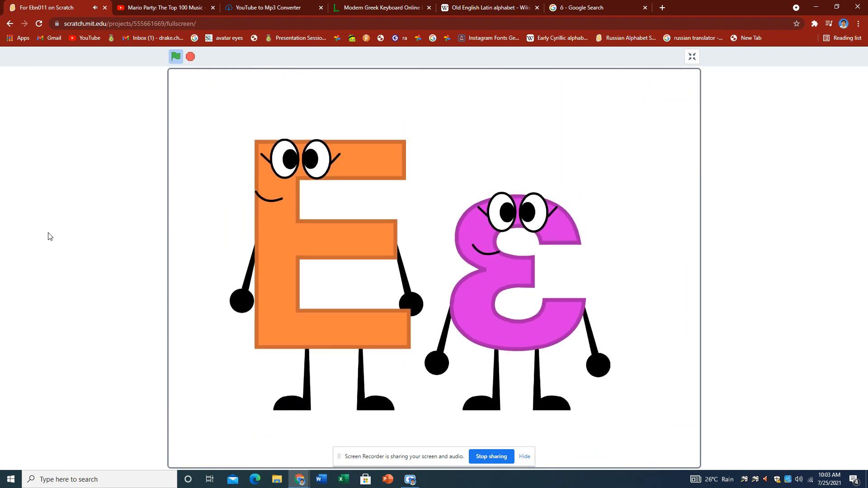868x488 pixels.
Task: Switch to Mario Party Top 100 Music tab
Action: (x=165, y=8)
